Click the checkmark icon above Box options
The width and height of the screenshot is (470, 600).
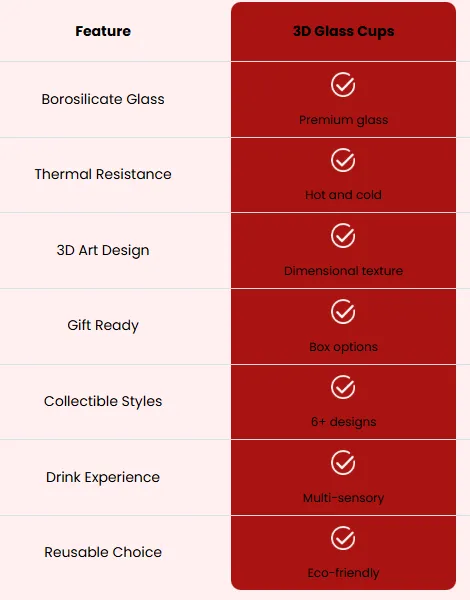(x=343, y=311)
